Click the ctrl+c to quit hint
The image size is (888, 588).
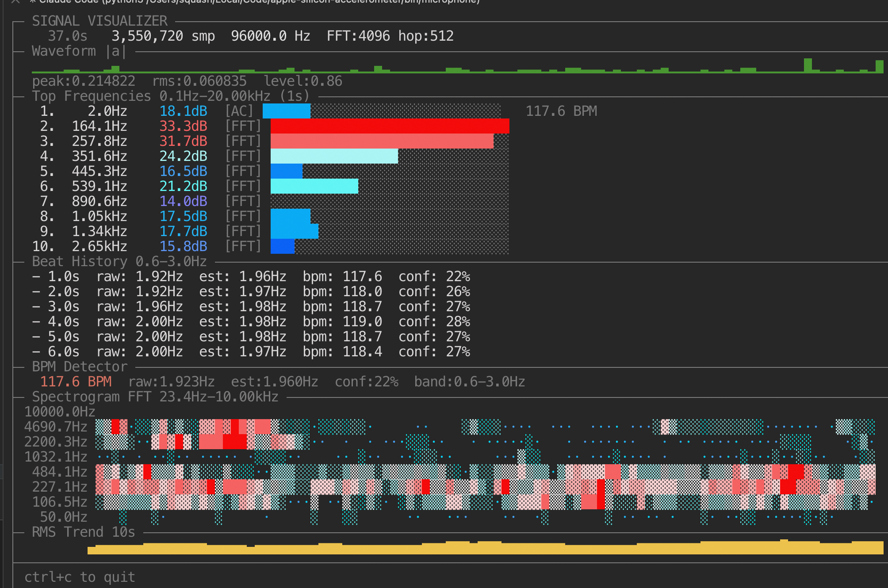79,577
